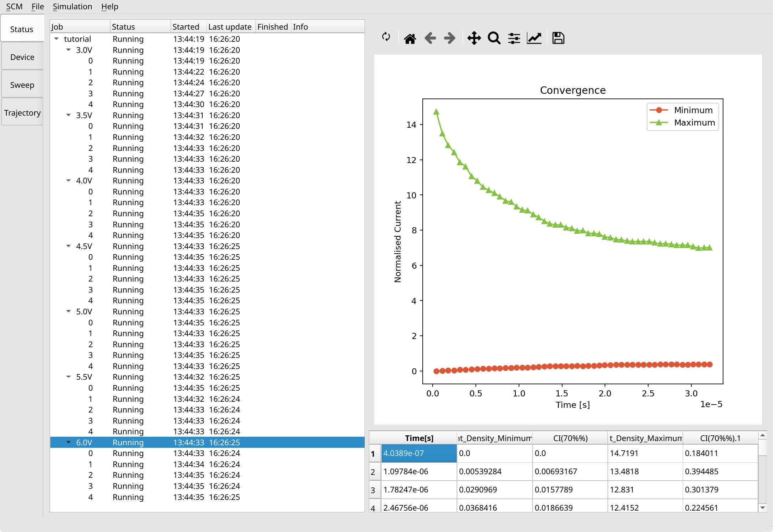Open the Simulation menu
Image resolution: width=773 pixels, height=532 pixels.
[72, 6]
